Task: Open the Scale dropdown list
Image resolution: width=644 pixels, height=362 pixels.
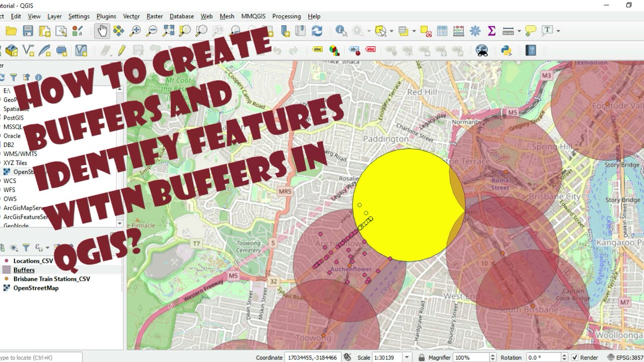Action: [x=407, y=357]
